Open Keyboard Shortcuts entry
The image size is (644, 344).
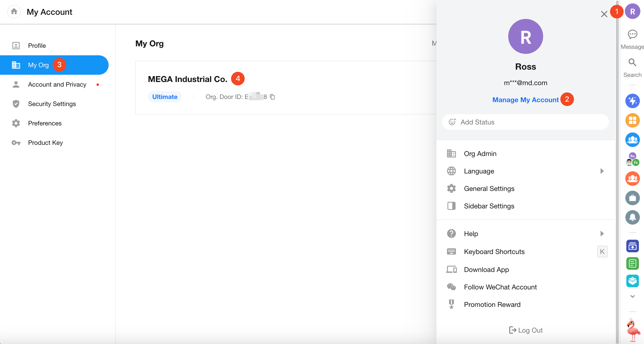(x=494, y=252)
